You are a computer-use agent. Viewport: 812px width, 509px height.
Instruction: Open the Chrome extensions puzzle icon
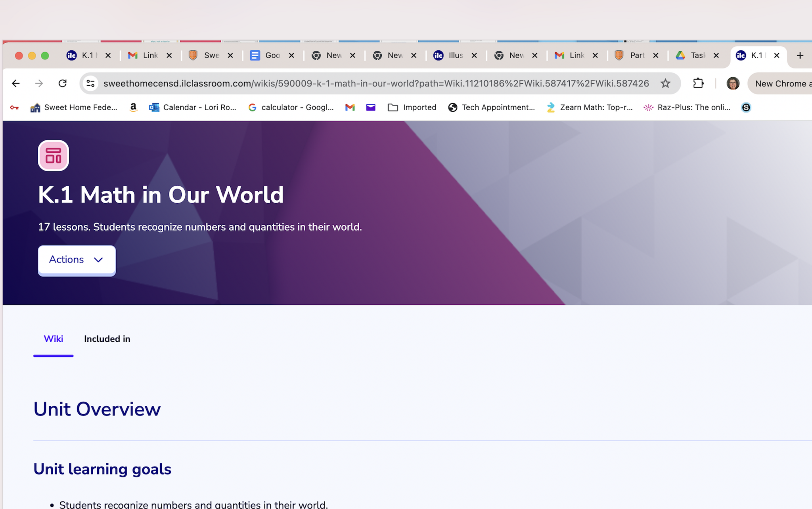tap(698, 83)
